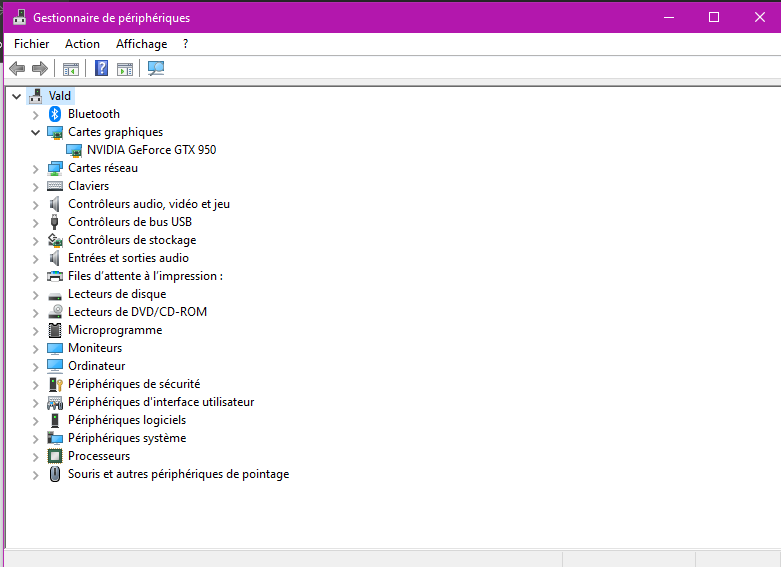Select Périphériques système label

tap(127, 438)
